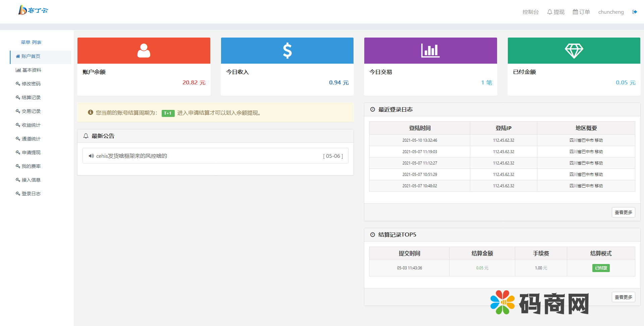Click 查看更多 under settlement records
The height and width of the screenshot is (326, 644).
[623, 297]
